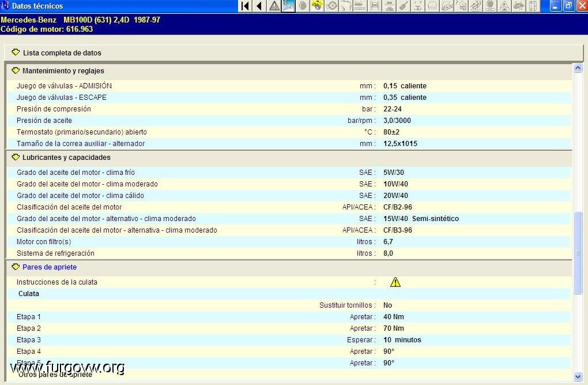
Task: Click valve clearance '0,15 caliente'
Action: [x=405, y=85]
